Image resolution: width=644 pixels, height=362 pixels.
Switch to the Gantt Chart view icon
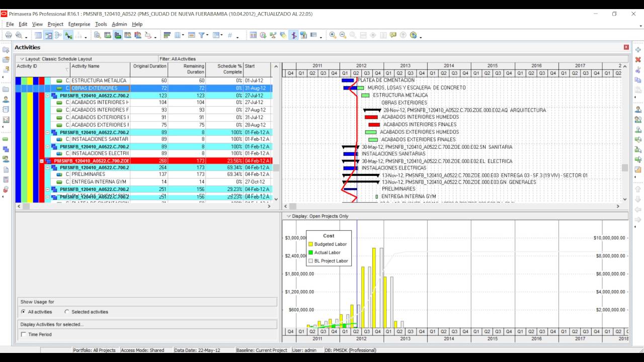coord(48,35)
